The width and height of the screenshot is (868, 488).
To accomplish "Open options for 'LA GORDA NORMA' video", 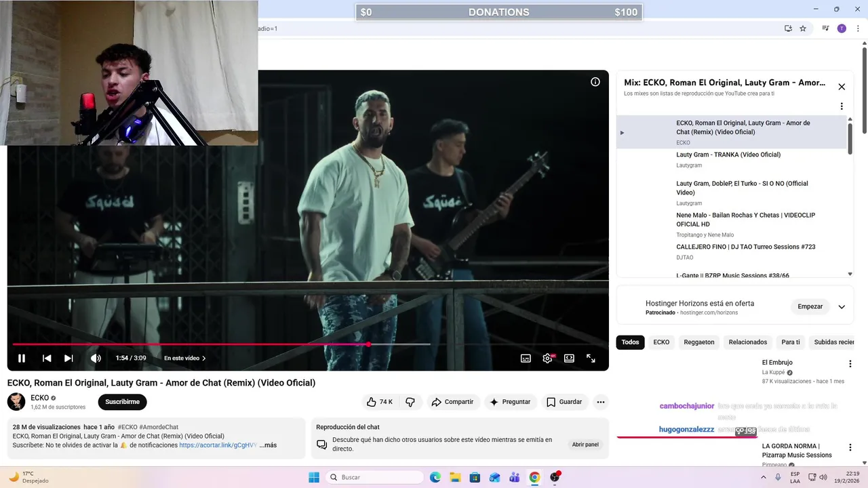I will pyautogui.click(x=850, y=448).
